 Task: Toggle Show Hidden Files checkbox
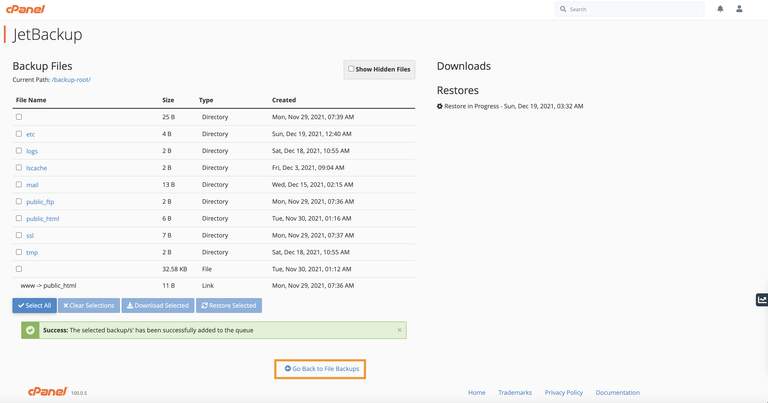351,69
